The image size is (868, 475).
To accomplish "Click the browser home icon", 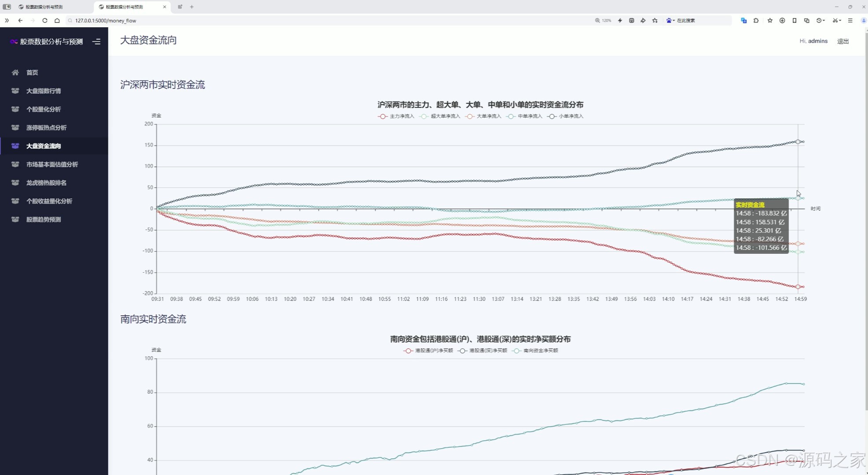I will [57, 21].
